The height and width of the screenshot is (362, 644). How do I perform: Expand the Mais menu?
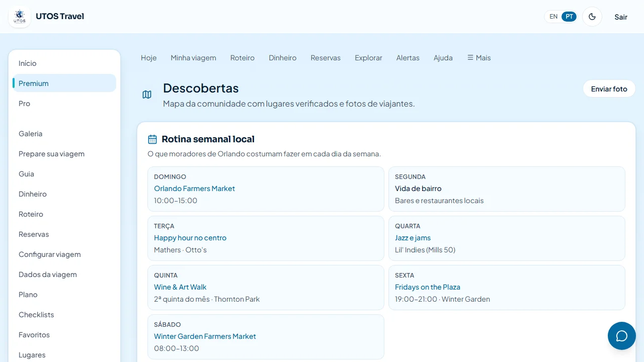point(479,58)
